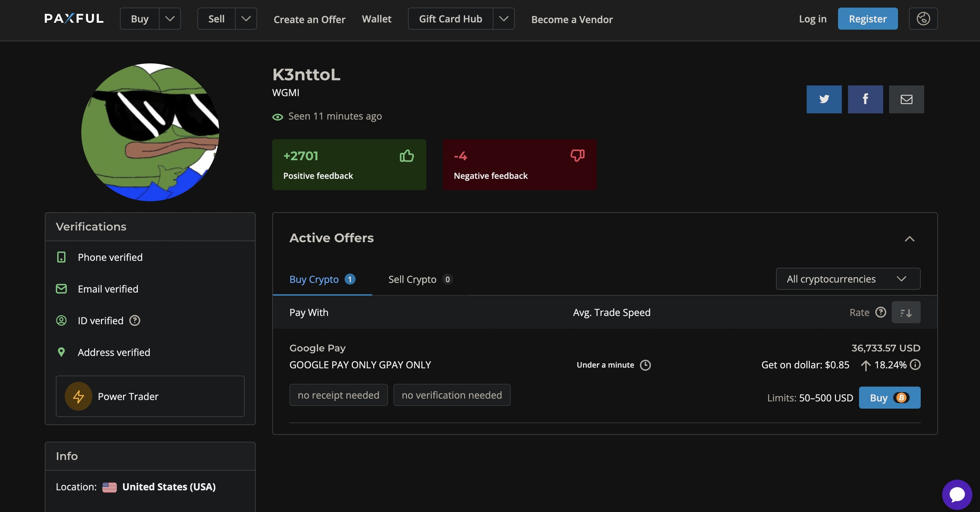Share profile via email envelope icon
The image size is (980, 512).
click(x=906, y=99)
